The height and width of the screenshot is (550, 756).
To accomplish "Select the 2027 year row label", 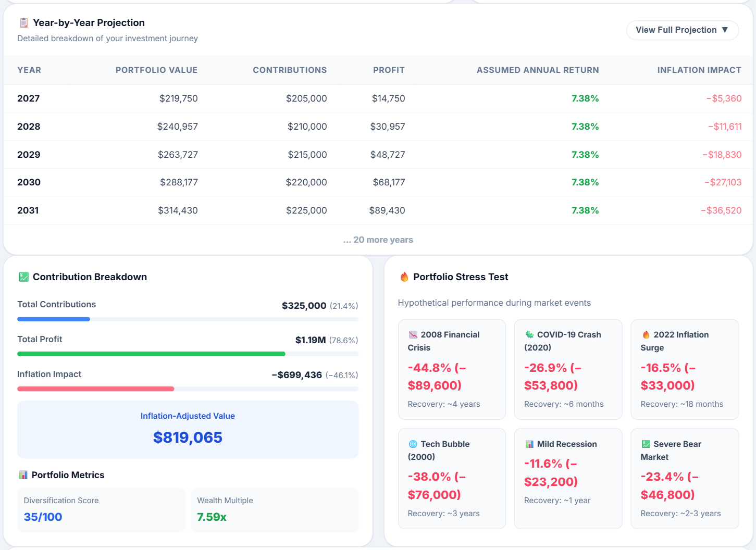I will pyautogui.click(x=29, y=98).
